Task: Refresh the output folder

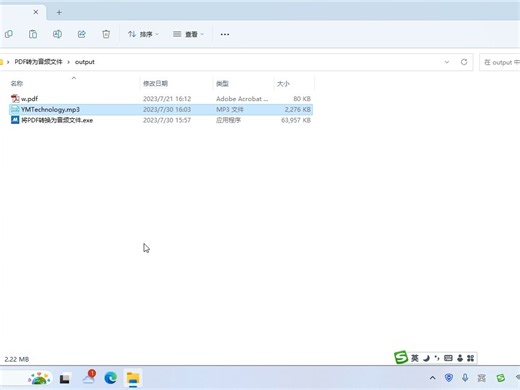Action: pyautogui.click(x=464, y=62)
